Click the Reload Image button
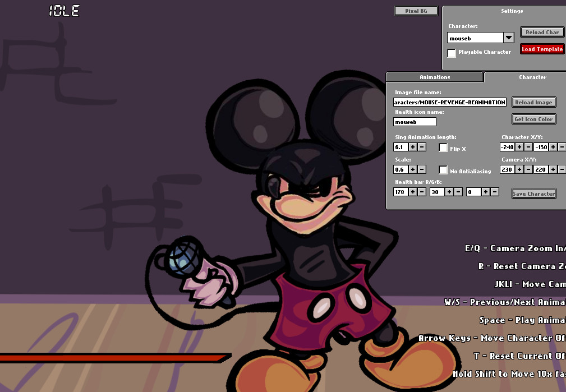This screenshot has width=566, height=392. pos(533,102)
